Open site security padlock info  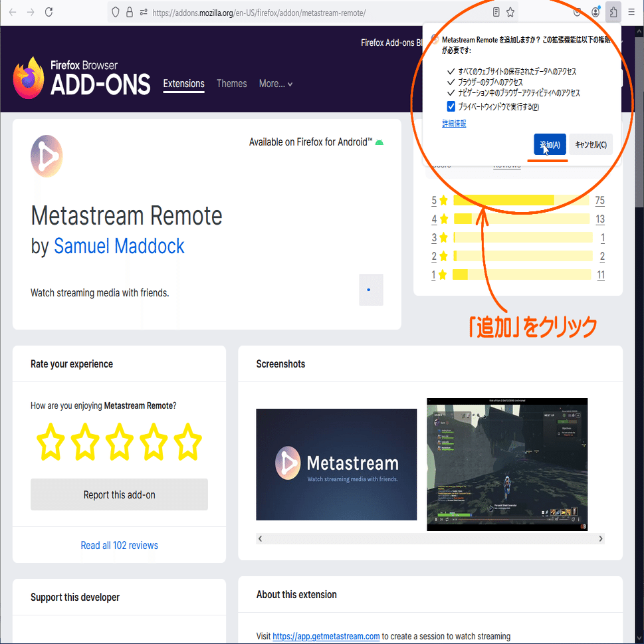click(130, 13)
